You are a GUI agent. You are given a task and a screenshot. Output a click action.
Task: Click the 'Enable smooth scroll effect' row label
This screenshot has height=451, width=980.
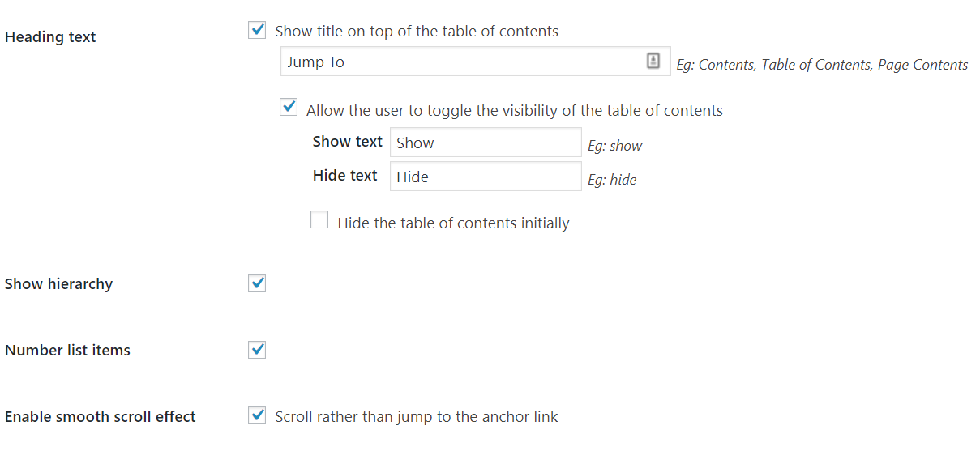click(x=101, y=417)
